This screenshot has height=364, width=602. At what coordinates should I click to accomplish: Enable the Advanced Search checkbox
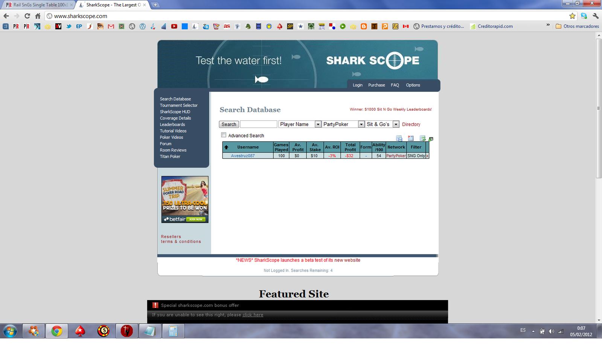pos(224,135)
